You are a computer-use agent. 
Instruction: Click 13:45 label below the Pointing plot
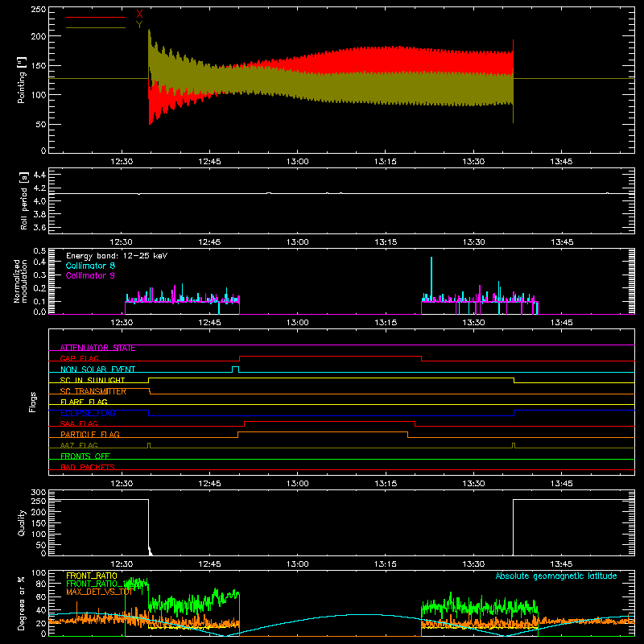pyautogui.click(x=561, y=162)
